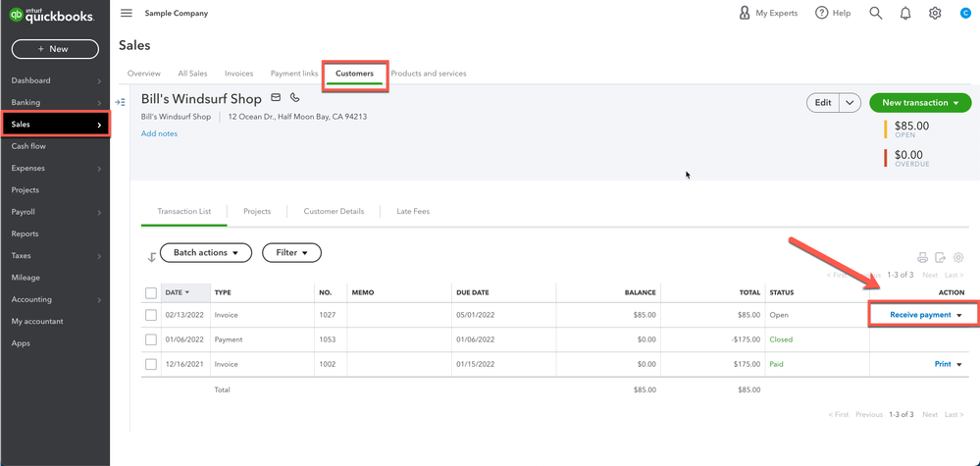Open the New transaction dropdown
The image size is (980, 466).
click(x=920, y=102)
